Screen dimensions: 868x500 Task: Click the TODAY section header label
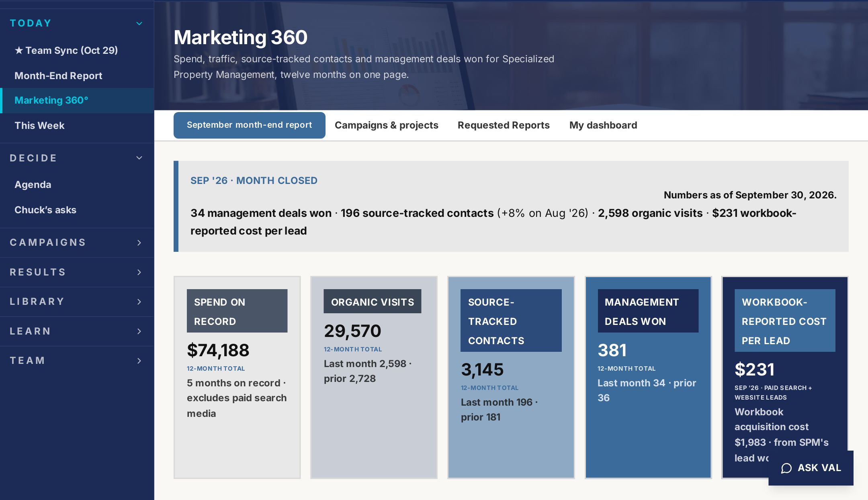pos(31,23)
